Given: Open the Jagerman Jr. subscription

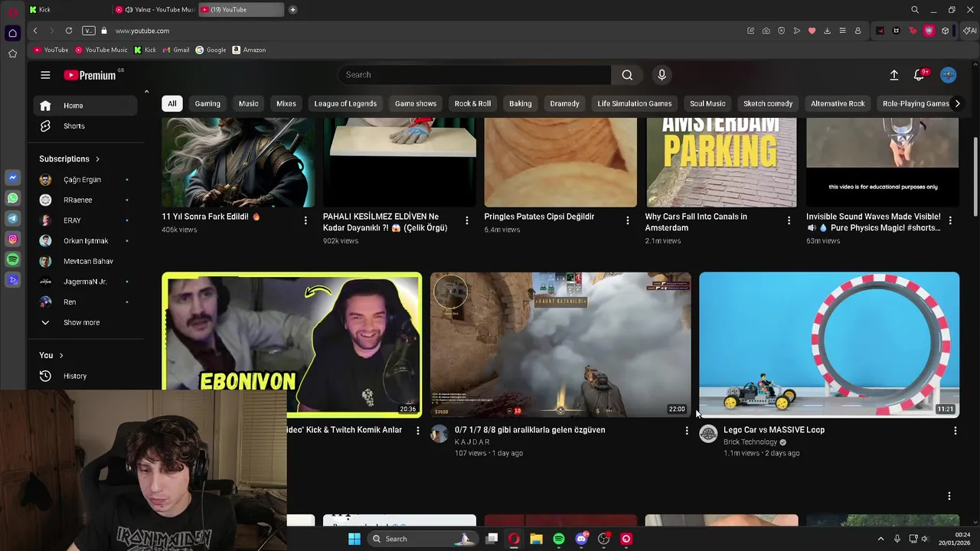Looking at the screenshot, I should (x=84, y=282).
